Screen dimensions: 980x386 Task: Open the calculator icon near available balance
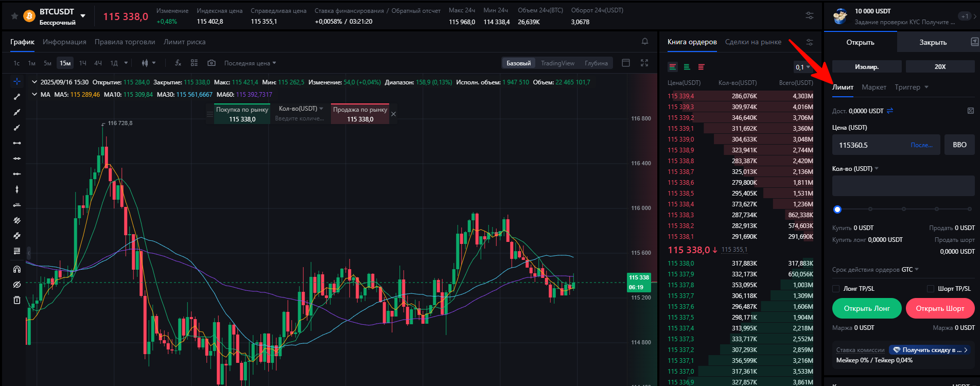[x=971, y=111]
